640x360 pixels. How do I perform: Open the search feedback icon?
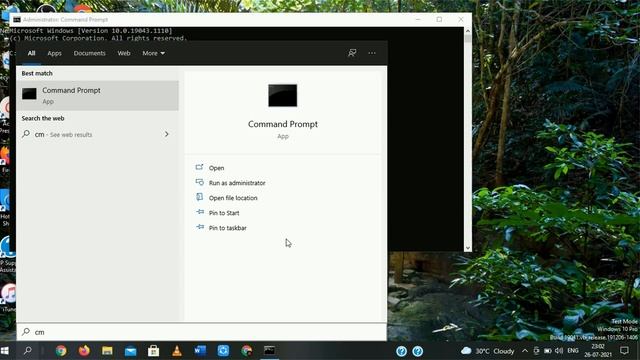coord(352,53)
